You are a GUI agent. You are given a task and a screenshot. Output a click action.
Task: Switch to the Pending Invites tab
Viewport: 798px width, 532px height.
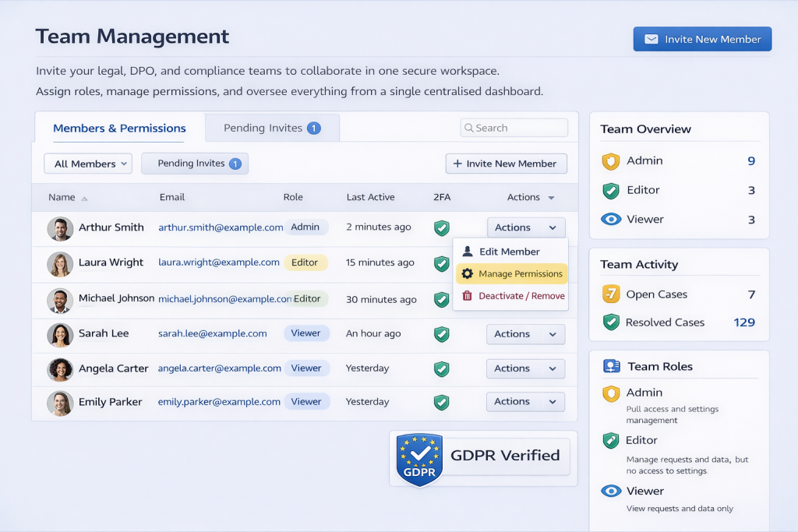(x=271, y=128)
